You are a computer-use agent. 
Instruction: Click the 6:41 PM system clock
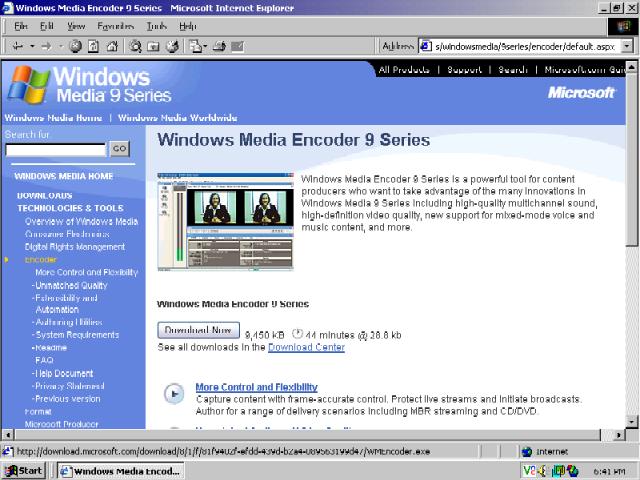(x=609, y=471)
